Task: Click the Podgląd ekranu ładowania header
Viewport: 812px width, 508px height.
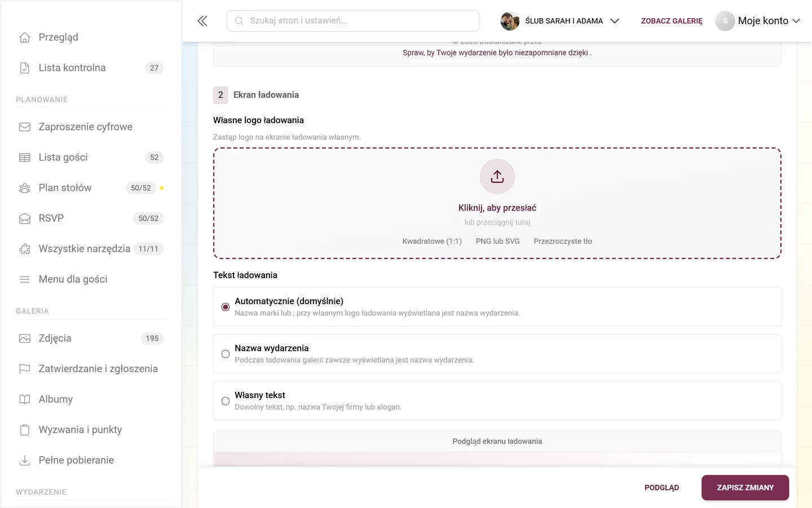Action: point(497,441)
